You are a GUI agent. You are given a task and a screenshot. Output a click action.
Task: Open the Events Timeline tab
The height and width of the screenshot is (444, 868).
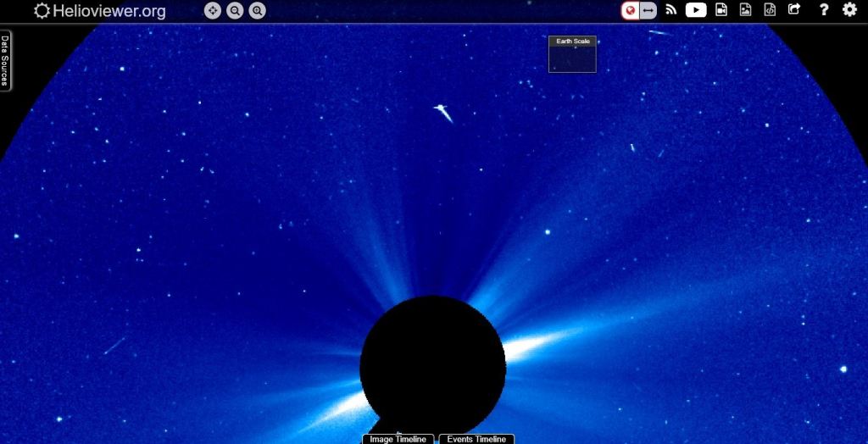pyautogui.click(x=476, y=439)
